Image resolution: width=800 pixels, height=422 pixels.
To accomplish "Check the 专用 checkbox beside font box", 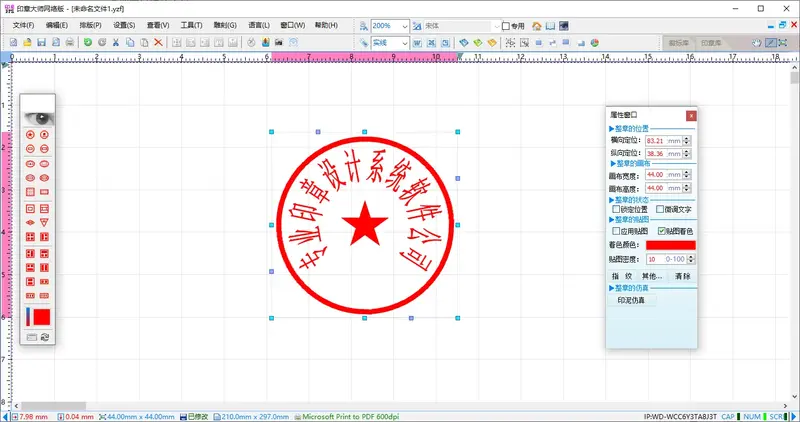I will pyautogui.click(x=504, y=26).
